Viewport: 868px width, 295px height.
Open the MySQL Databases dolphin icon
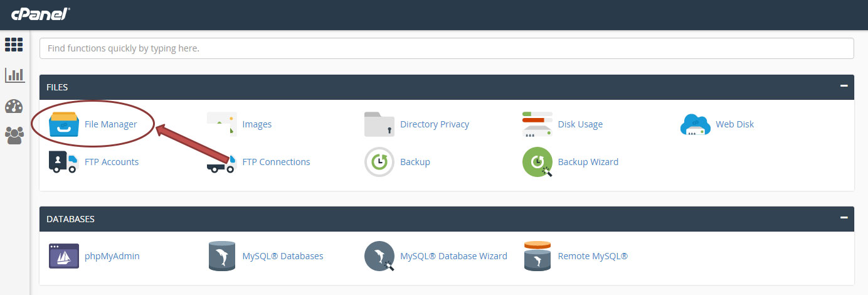pos(221,256)
